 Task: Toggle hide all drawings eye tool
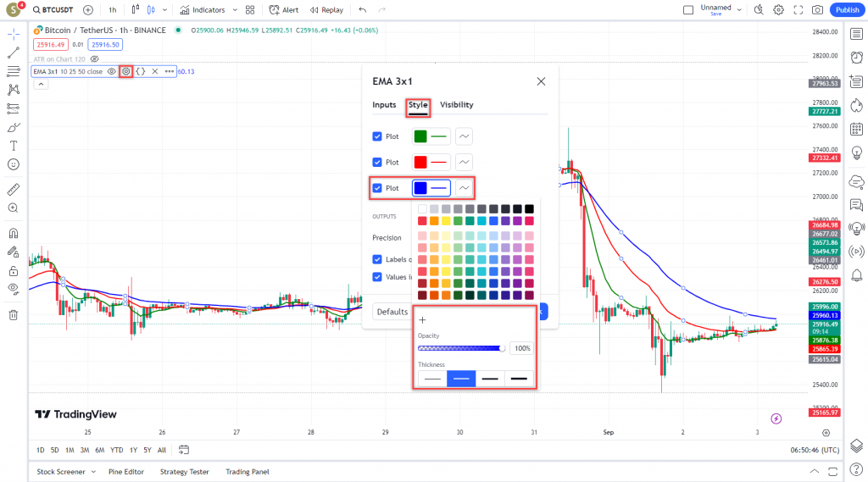14,289
